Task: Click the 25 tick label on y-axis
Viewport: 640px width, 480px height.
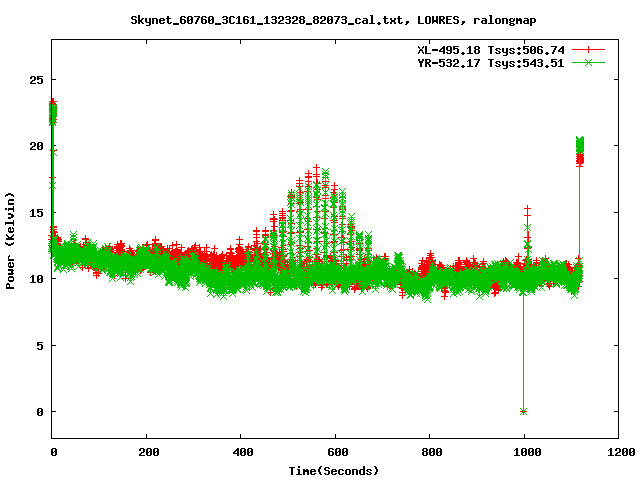Action: pyautogui.click(x=37, y=79)
